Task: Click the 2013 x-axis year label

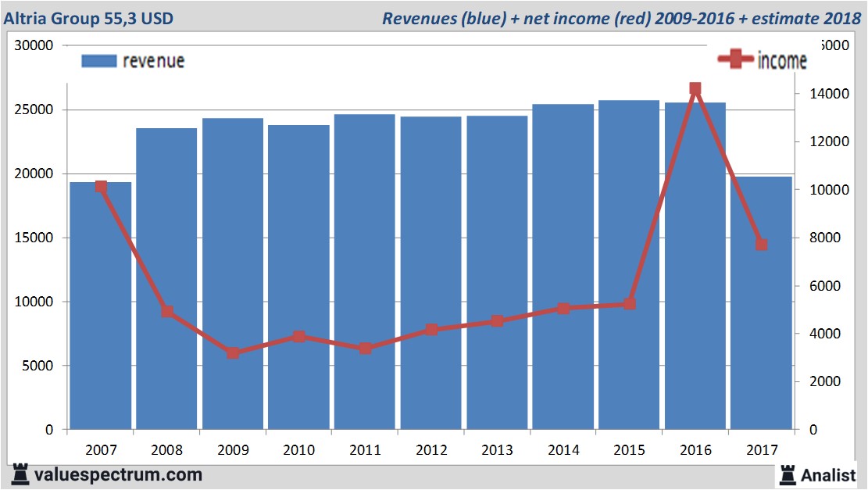Action: 497,450
